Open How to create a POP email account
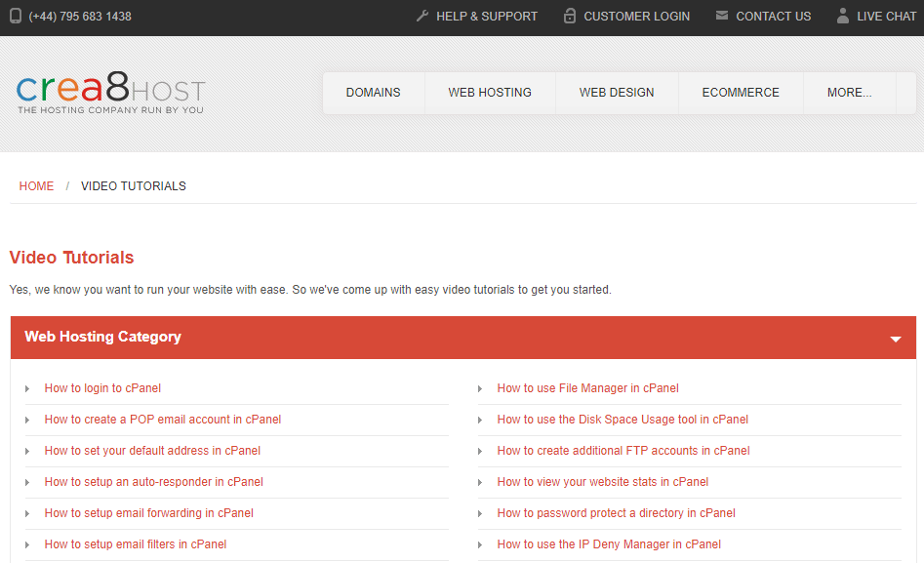The width and height of the screenshot is (924, 563). tap(163, 420)
